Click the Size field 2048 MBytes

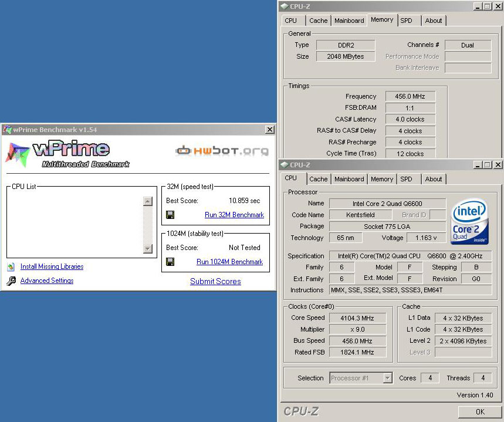tap(346, 56)
